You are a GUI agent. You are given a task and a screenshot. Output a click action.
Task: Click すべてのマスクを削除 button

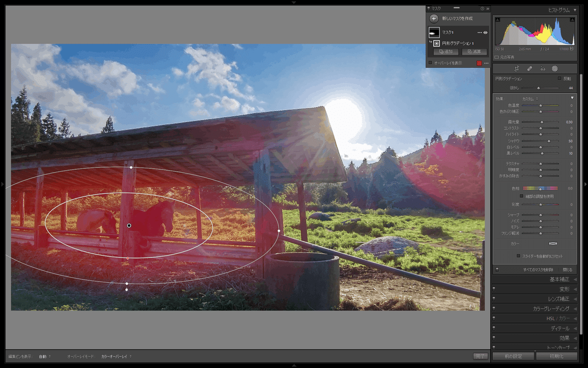pyautogui.click(x=538, y=269)
